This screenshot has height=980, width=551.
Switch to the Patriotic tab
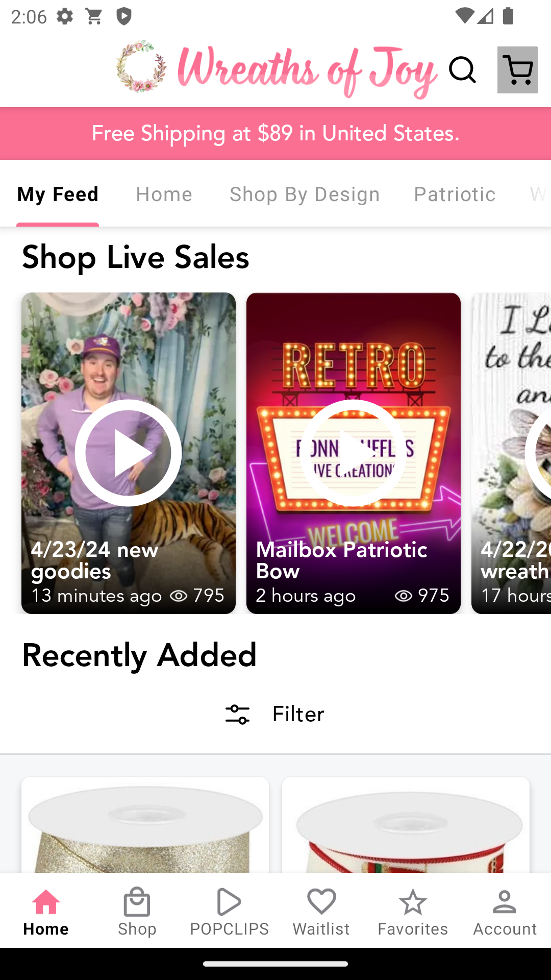point(455,194)
